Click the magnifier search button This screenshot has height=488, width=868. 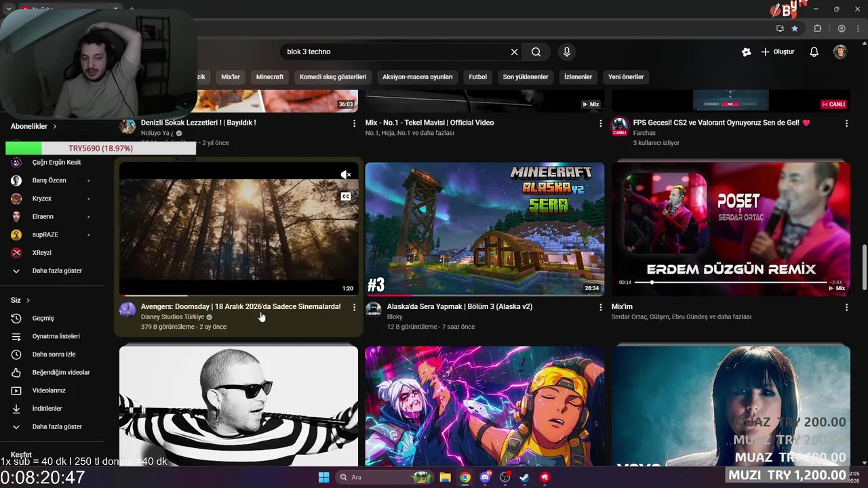tap(536, 52)
